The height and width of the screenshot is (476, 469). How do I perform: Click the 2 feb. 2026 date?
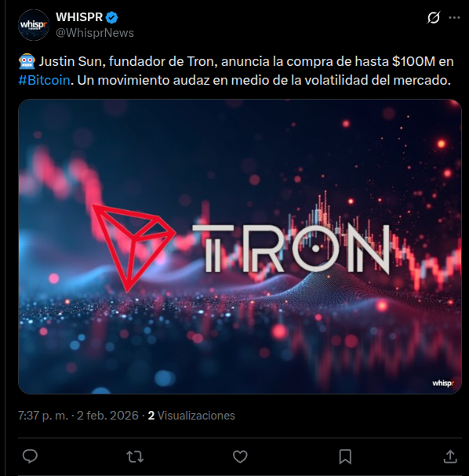click(107, 416)
